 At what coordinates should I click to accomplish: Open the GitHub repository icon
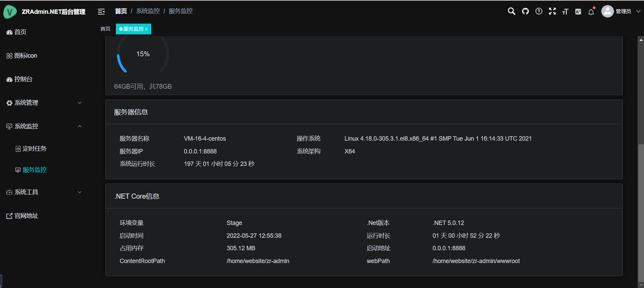(525, 11)
